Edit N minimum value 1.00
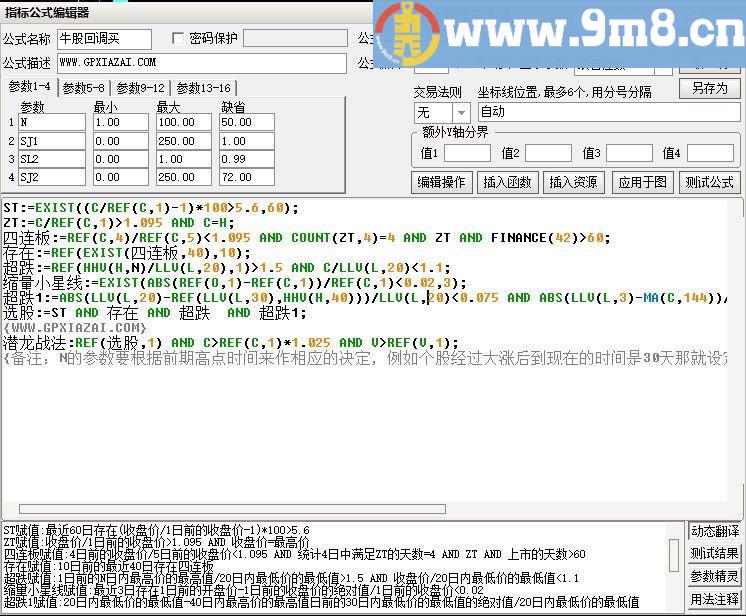Viewport: 746px width, 616px height. pyautogui.click(x=121, y=122)
